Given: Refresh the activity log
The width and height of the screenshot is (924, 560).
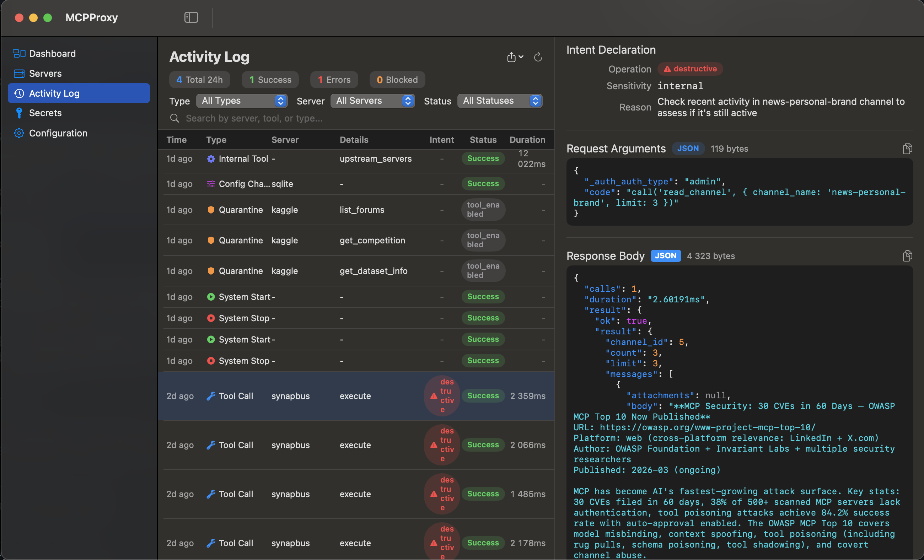Looking at the screenshot, I should point(538,57).
